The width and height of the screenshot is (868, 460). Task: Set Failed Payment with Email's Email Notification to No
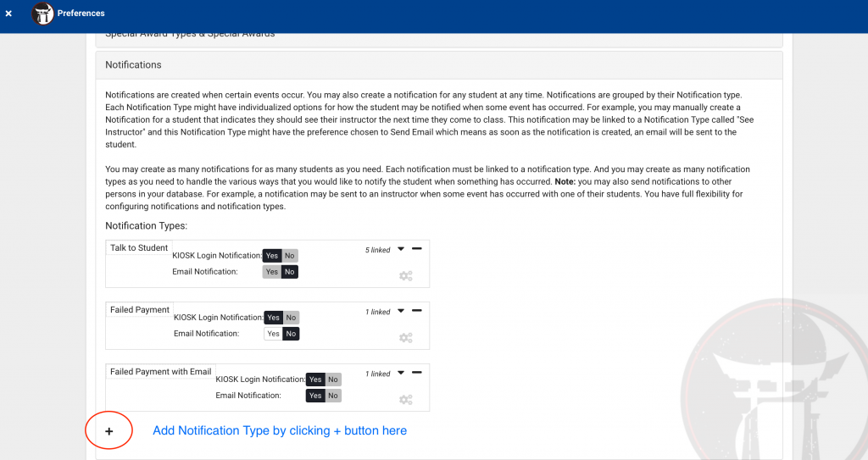coord(333,396)
